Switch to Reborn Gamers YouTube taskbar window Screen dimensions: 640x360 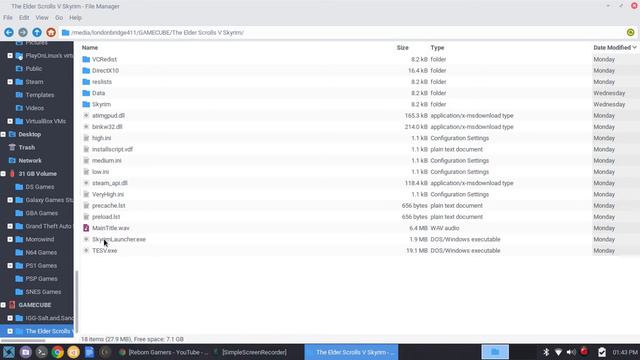click(x=163, y=352)
